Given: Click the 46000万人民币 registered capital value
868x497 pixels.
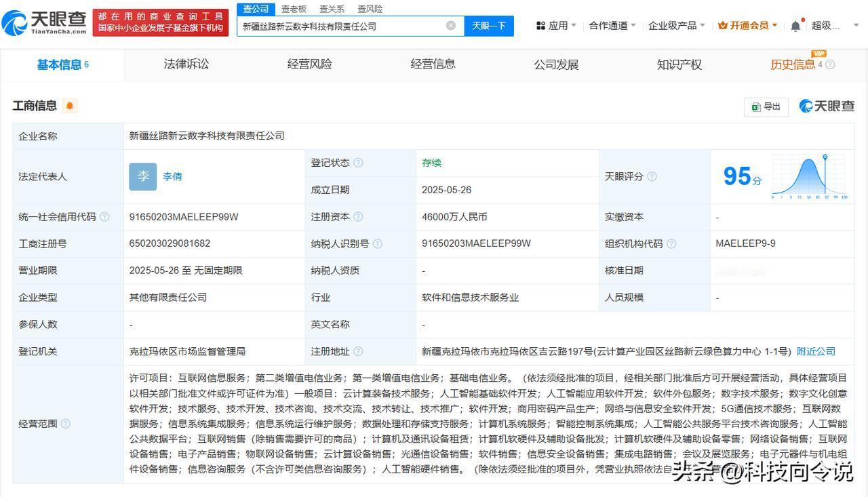Looking at the screenshot, I should [454, 217].
